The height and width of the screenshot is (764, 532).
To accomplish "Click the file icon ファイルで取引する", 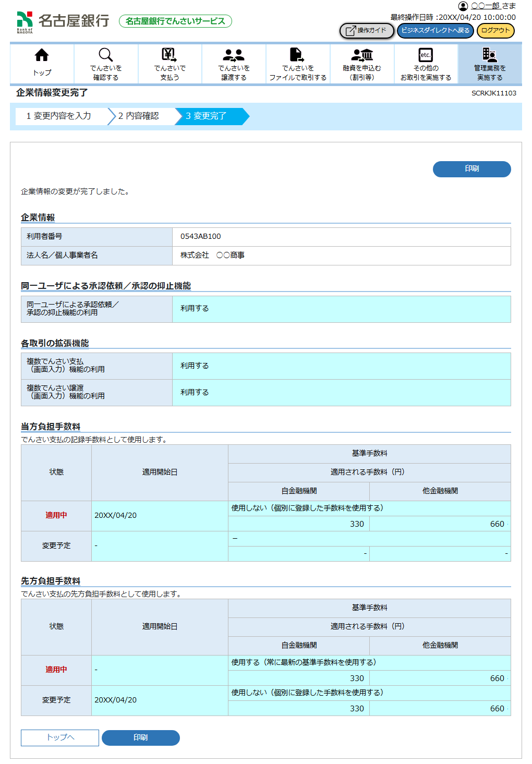I will click(297, 55).
